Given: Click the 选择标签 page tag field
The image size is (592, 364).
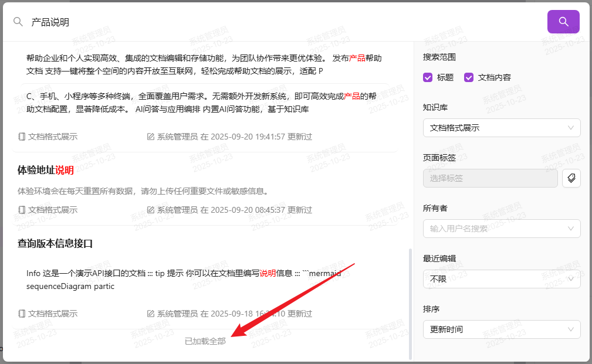Looking at the screenshot, I should pyautogui.click(x=490, y=178).
